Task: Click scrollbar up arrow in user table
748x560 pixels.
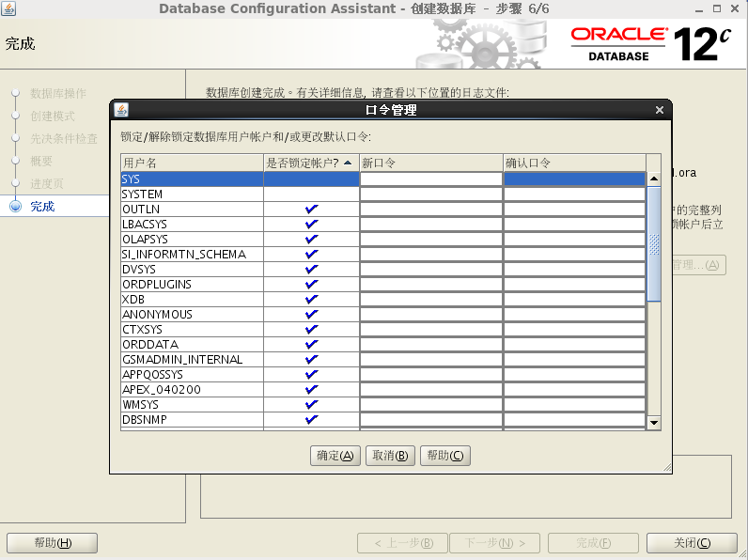Action: tap(654, 179)
